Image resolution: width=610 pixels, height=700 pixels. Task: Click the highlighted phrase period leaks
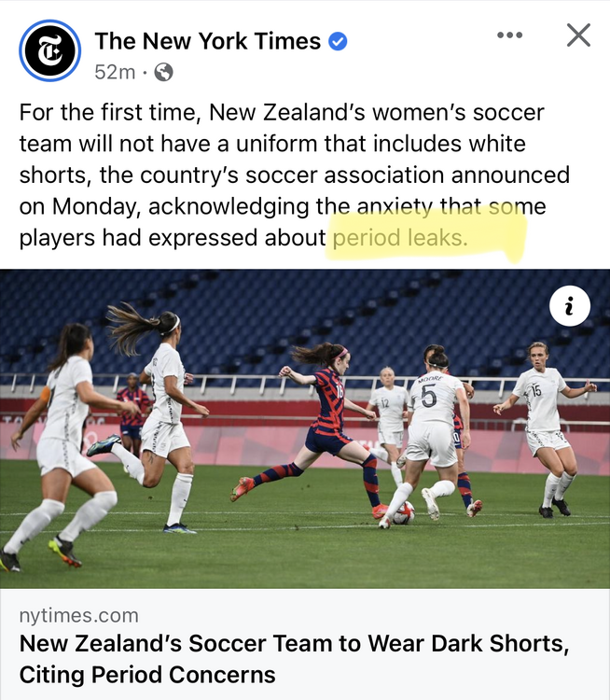click(400, 237)
